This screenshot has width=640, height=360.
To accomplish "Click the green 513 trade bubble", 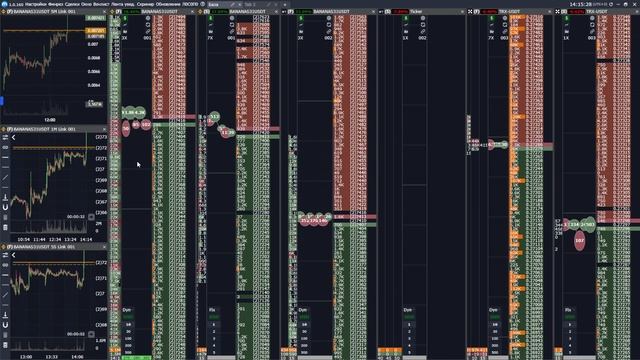I will click(214, 117).
